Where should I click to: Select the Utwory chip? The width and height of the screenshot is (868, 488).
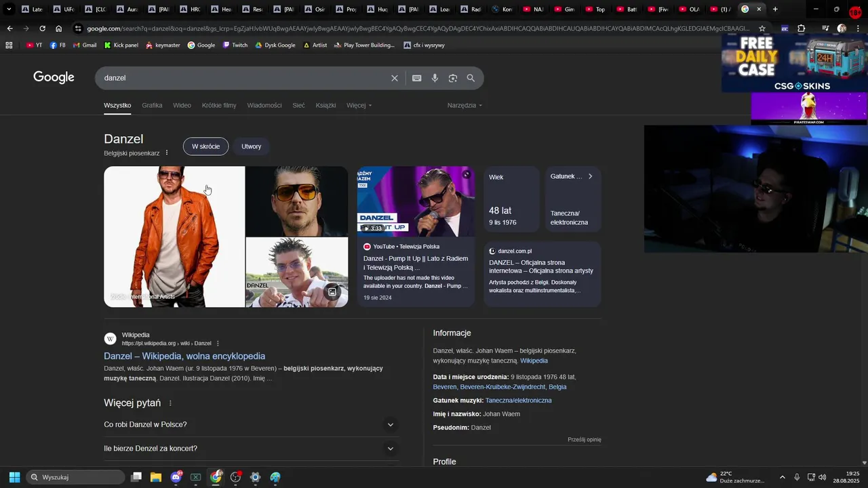[251, 146]
